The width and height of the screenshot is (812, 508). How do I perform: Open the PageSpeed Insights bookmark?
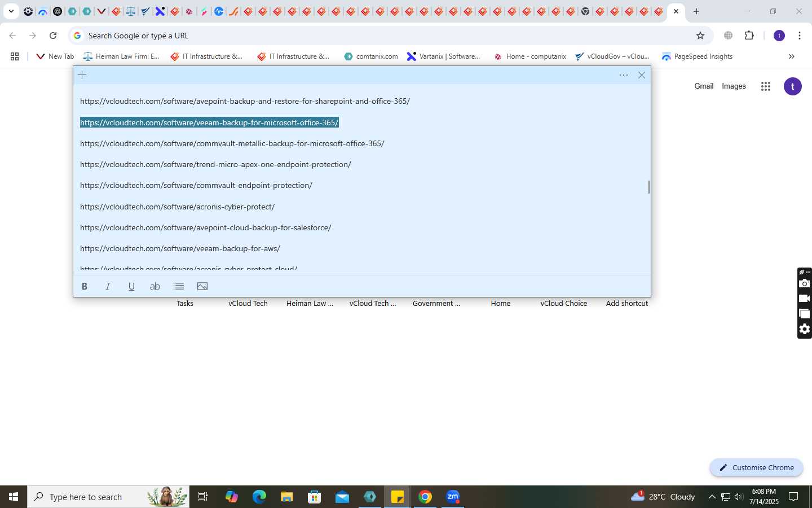coord(698,56)
